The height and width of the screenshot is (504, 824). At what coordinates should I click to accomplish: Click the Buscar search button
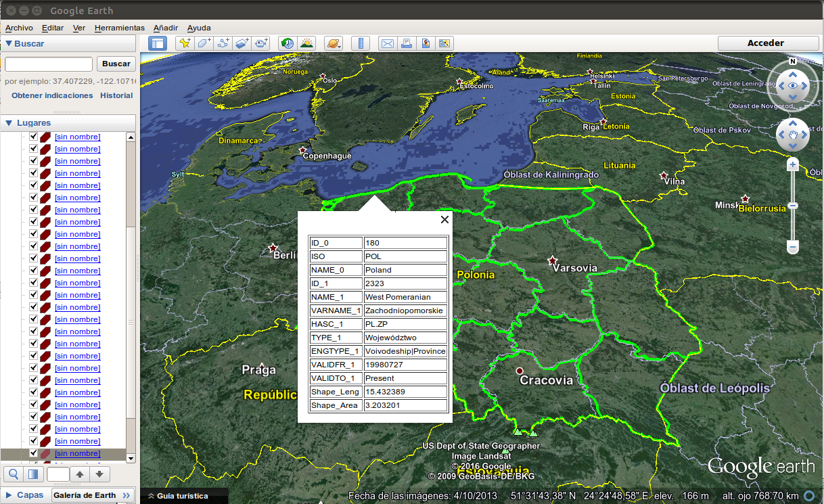coord(116,64)
